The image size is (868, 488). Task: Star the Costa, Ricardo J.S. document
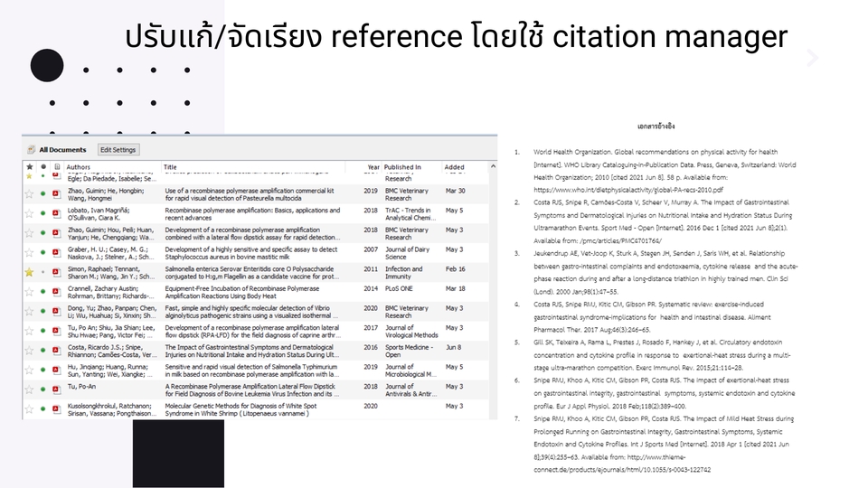pos(29,351)
